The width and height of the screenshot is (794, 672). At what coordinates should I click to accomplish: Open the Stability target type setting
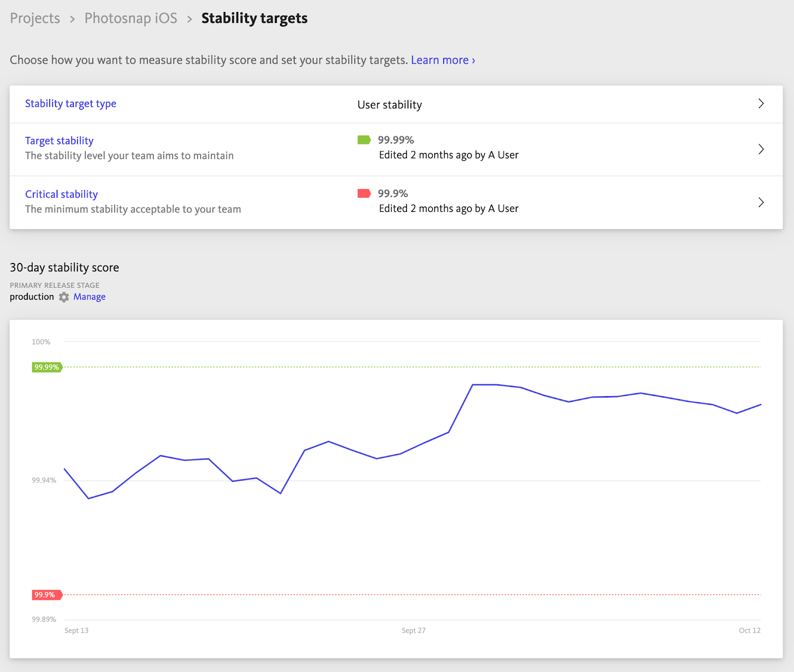[70, 104]
